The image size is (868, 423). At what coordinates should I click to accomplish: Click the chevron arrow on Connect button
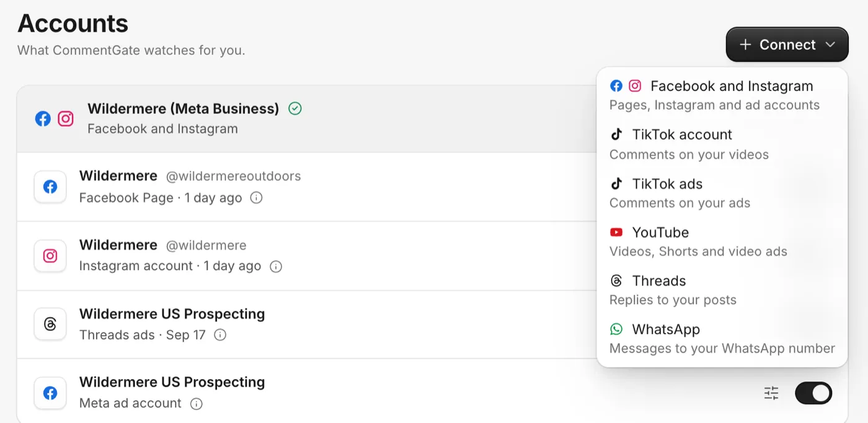830,45
